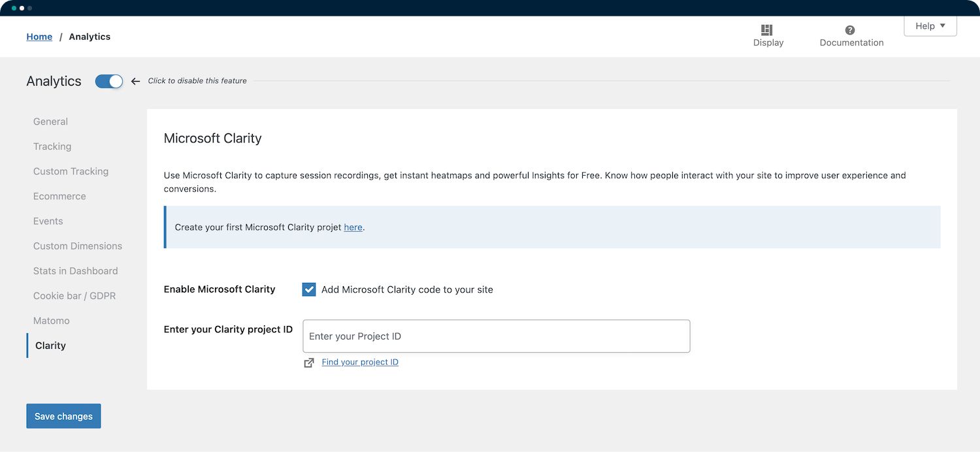Select the Clarity tab
Screen dimensions: 980x452
click(x=50, y=346)
